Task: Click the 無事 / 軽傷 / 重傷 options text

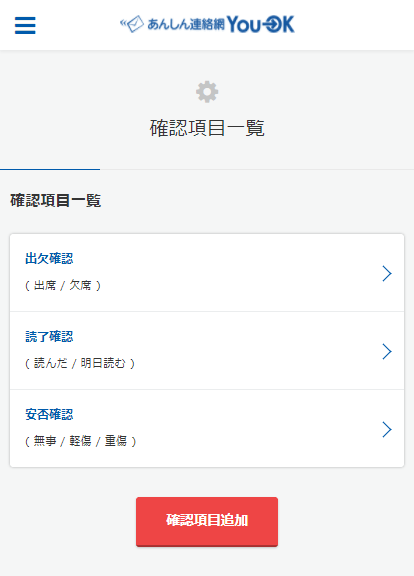Action: click(80, 441)
